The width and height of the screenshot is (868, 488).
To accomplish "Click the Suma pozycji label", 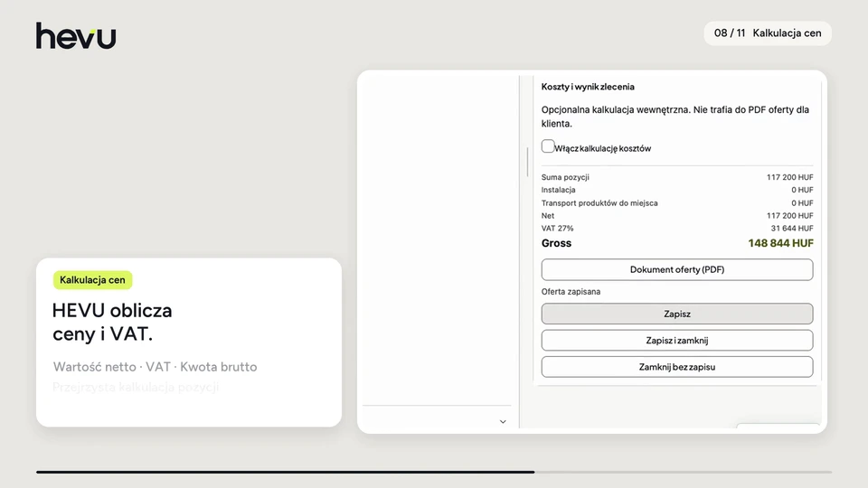I will pos(565,177).
